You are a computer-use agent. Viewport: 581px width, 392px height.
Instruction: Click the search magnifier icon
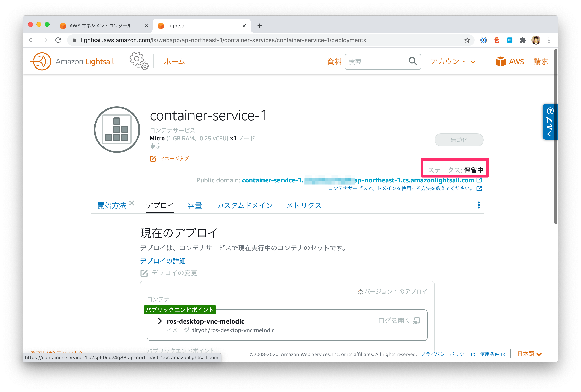tap(412, 61)
